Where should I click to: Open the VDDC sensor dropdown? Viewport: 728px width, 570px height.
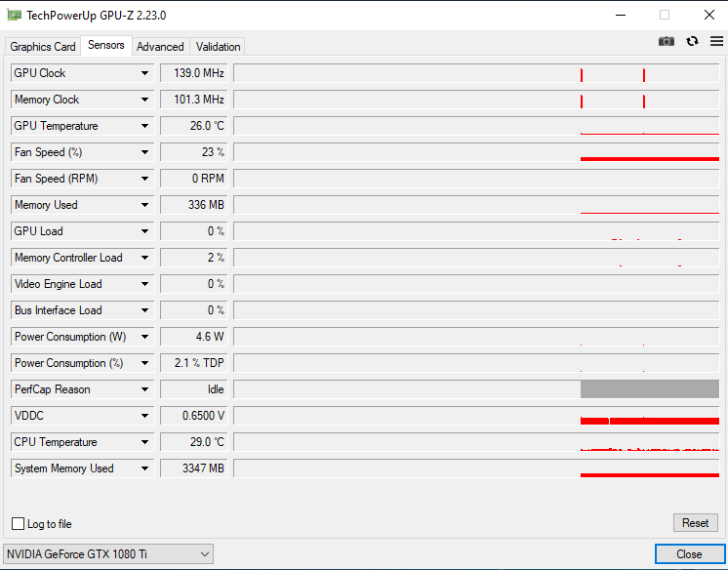click(x=144, y=416)
